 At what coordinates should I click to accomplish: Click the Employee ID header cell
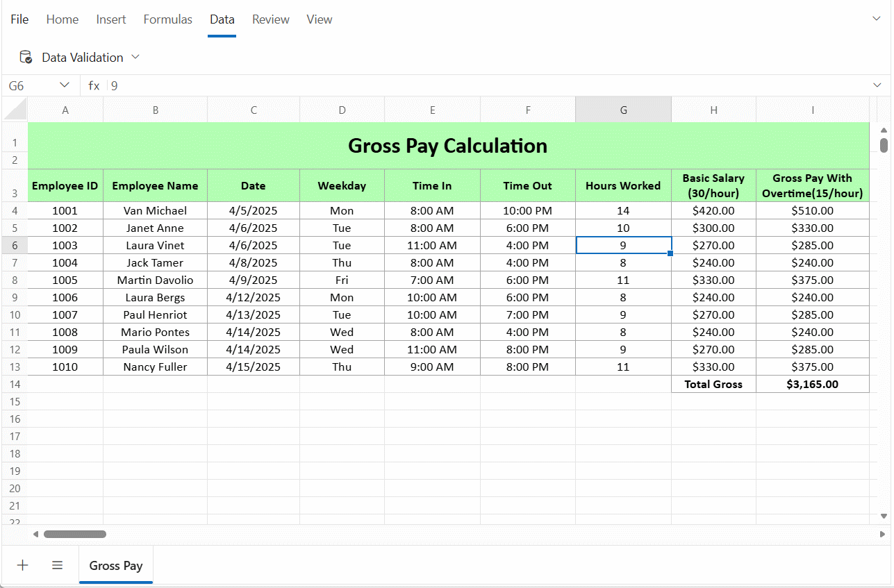(x=65, y=185)
